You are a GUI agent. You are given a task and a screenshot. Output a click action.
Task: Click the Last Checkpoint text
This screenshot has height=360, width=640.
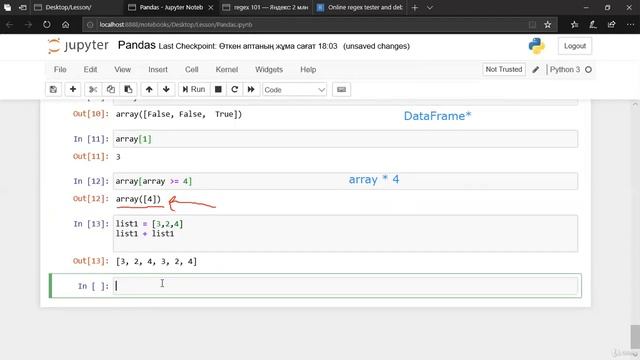click(x=248, y=46)
